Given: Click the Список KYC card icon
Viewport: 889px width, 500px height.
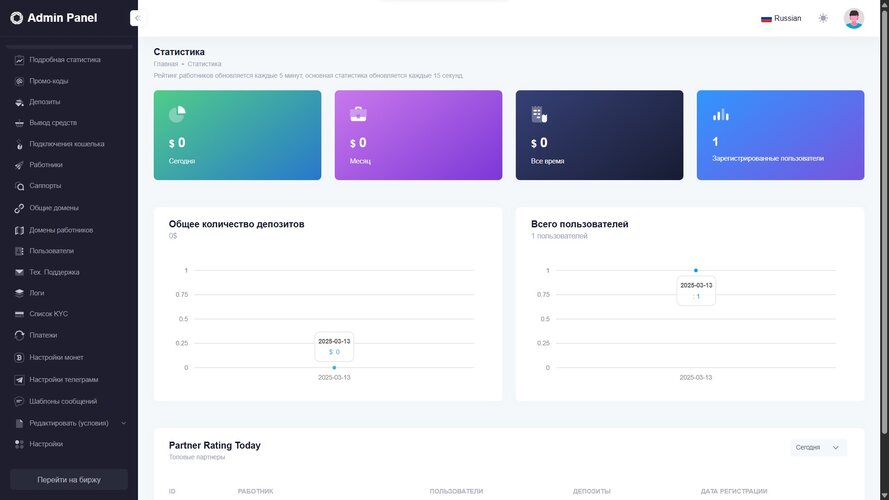Looking at the screenshot, I should coord(19,314).
